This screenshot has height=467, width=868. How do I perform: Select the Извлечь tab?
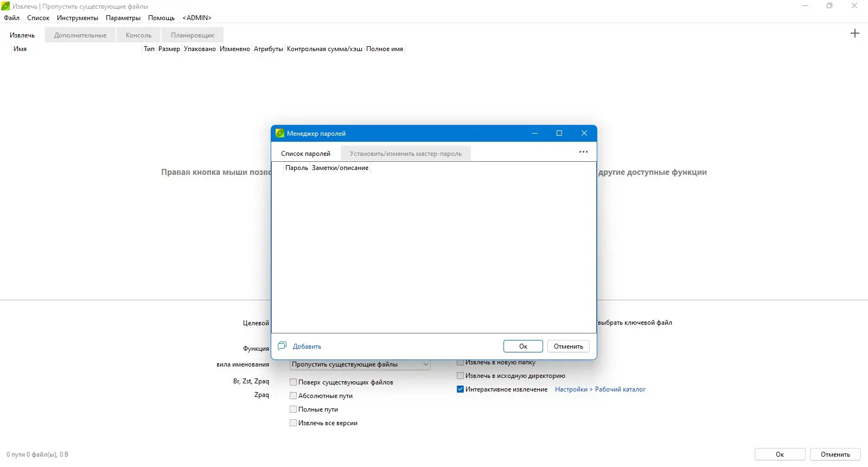[22, 35]
